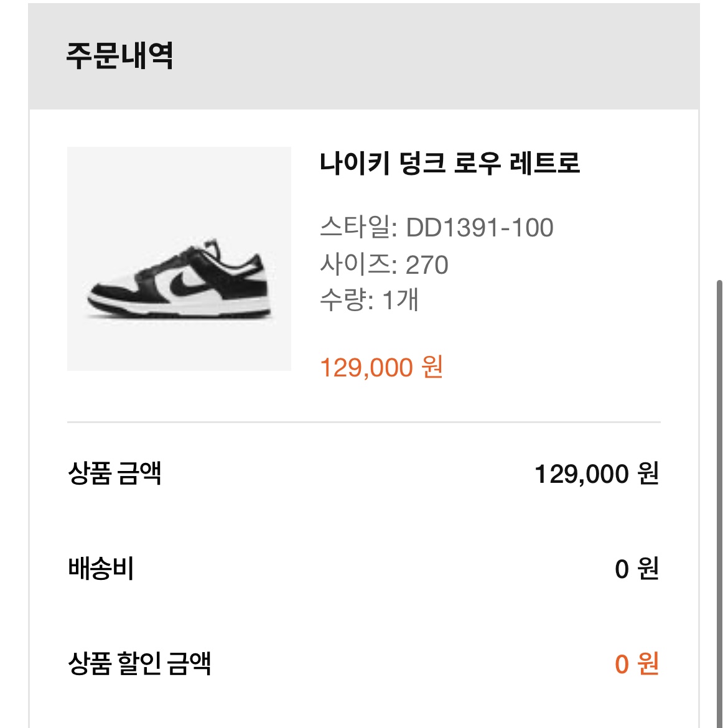Open the Nike Dunk Low product thumbnail
This screenshot has height=728, width=728.
pyautogui.click(x=179, y=259)
